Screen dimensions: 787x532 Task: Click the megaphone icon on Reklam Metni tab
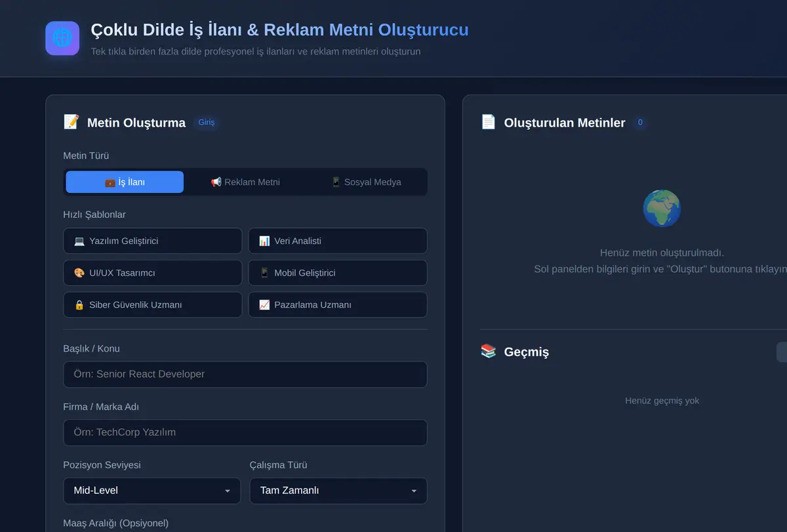pyautogui.click(x=216, y=182)
